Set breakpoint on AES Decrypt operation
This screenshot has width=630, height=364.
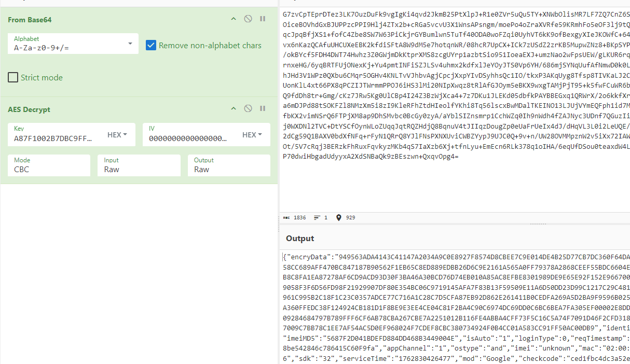point(263,109)
